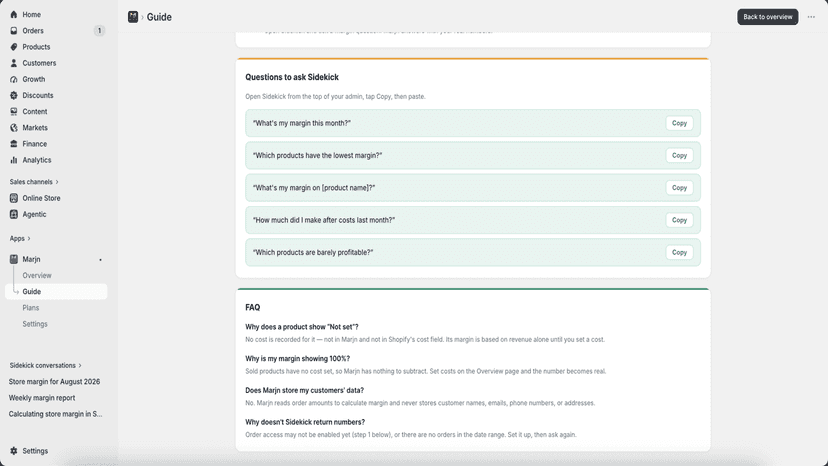Click the Online Store icon
Screen dimensions: 828x466
pyautogui.click(x=14, y=198)
